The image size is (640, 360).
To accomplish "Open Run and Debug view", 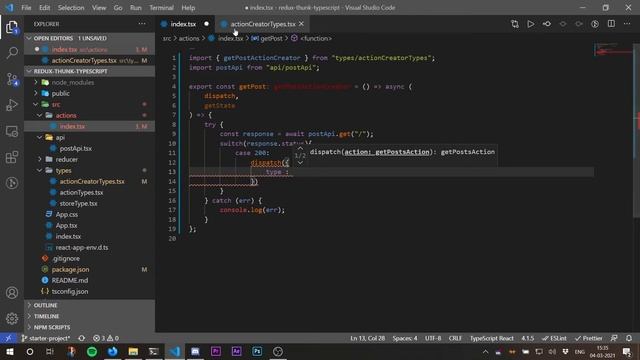I will click(12, 105).
